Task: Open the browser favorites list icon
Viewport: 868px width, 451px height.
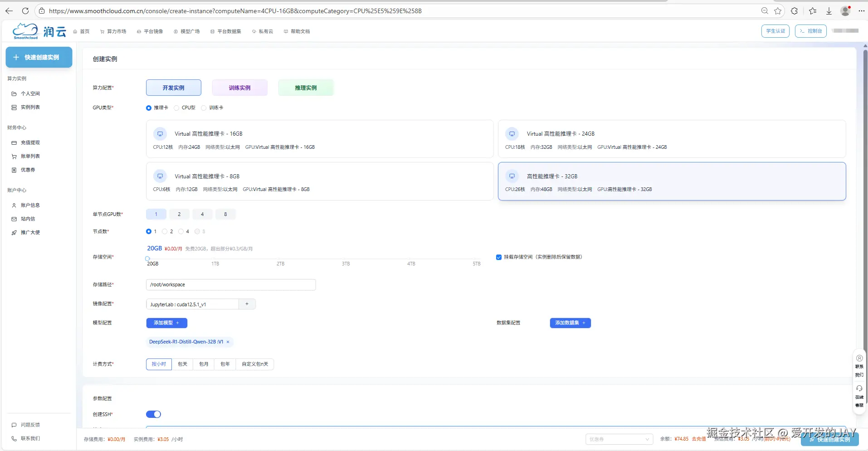Action: pos(813,11)
